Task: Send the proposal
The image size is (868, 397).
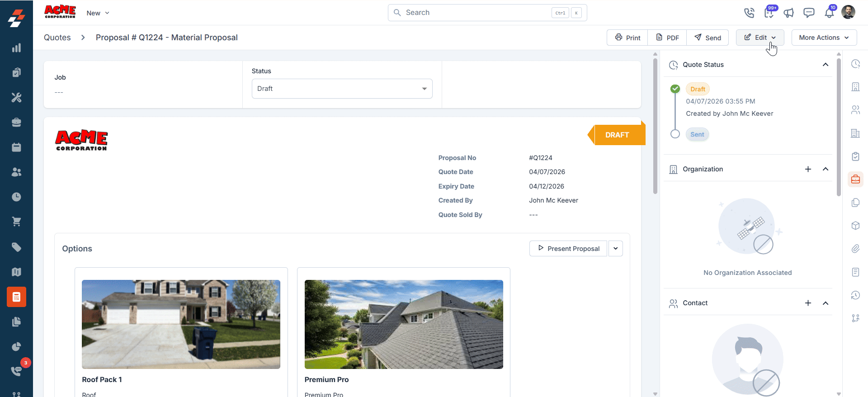Action: pyautogui.click(x=708, y=38)
